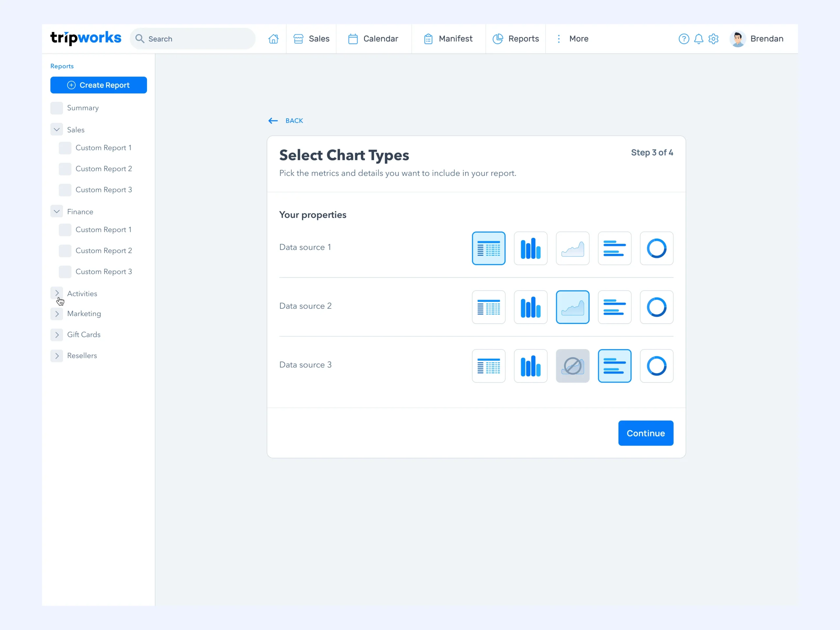Select table chart for Data source 3
840x630 pixels.
[488, 366]
